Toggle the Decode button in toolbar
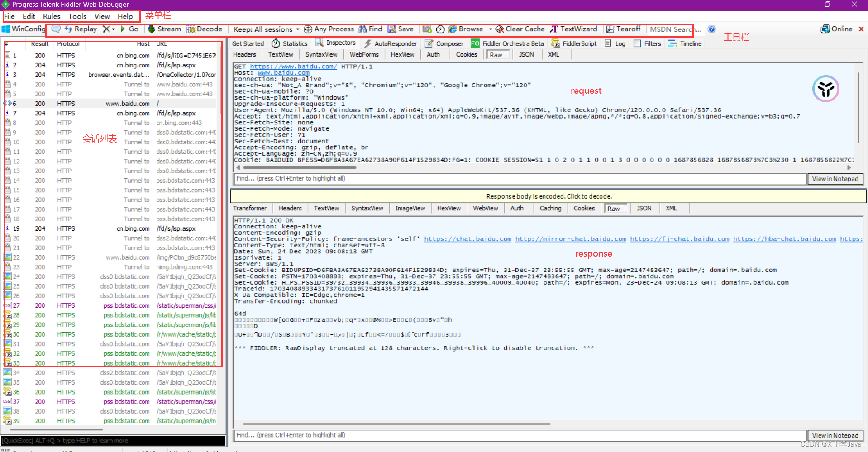This screenshot has width=868, height=452. pos(204,29)
